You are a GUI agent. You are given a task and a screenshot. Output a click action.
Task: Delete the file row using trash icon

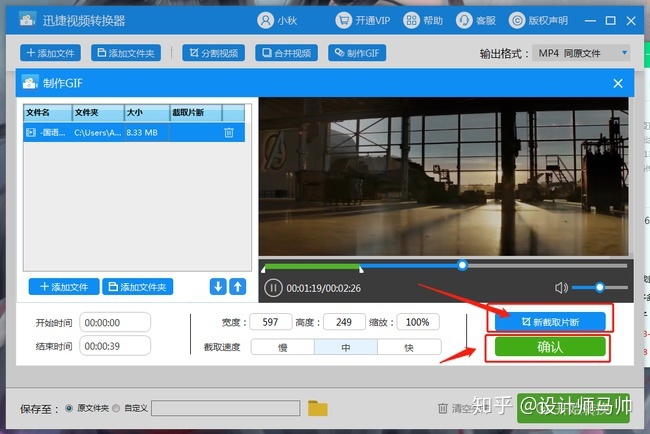click(x=229, y=133)
